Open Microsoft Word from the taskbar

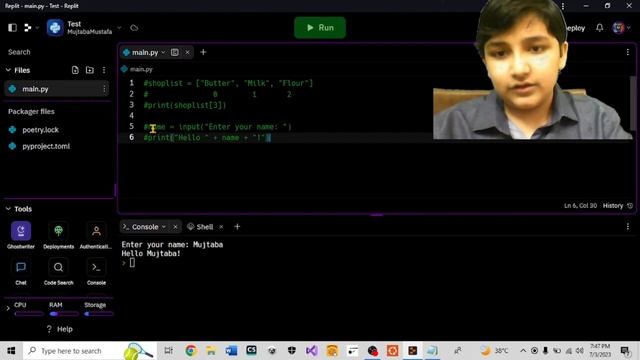pos(231,351)
